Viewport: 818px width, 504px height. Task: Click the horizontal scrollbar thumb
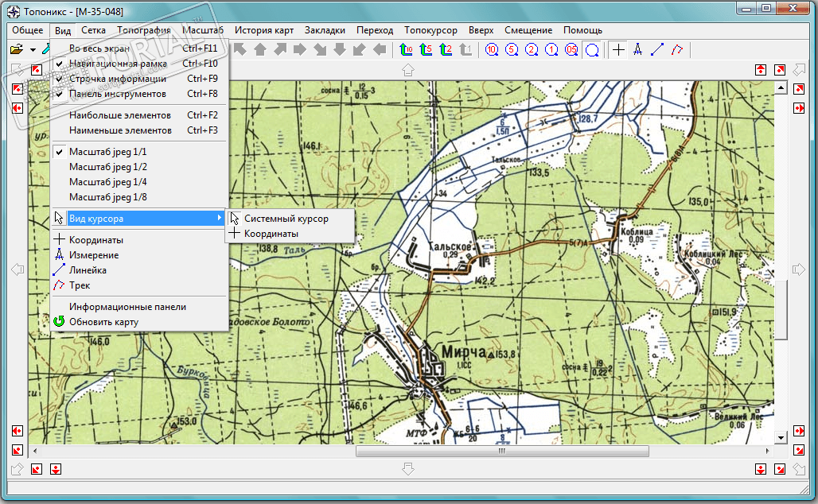click(501, 451)
